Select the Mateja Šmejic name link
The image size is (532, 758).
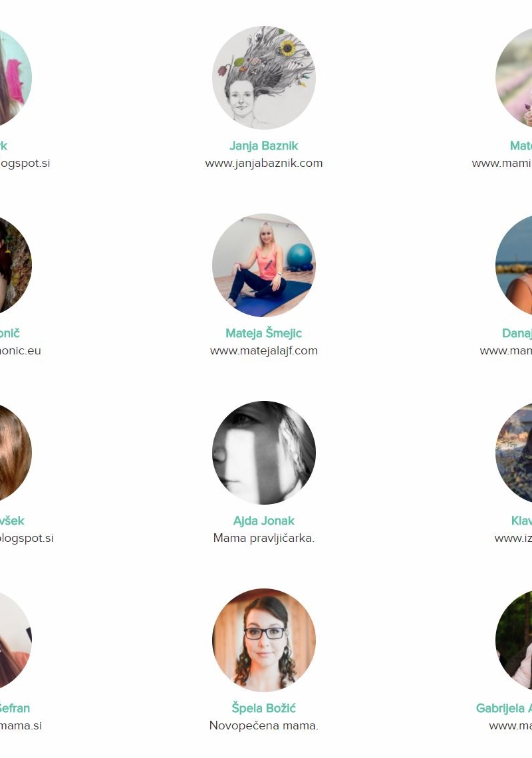pos(263,333)
